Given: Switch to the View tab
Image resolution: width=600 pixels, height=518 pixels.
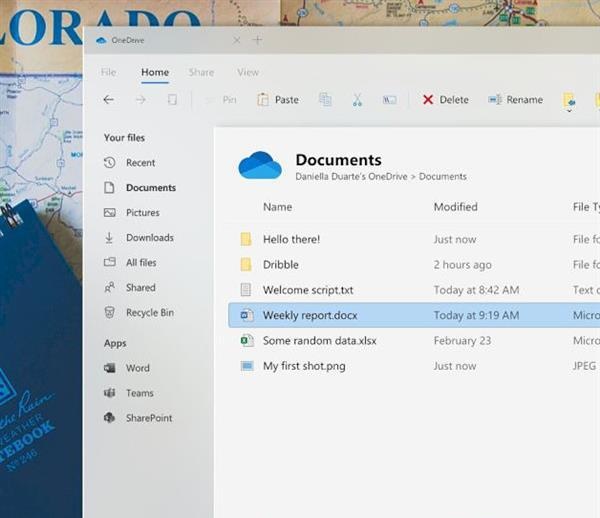Looking at the screenshot, I should (248, 72).
